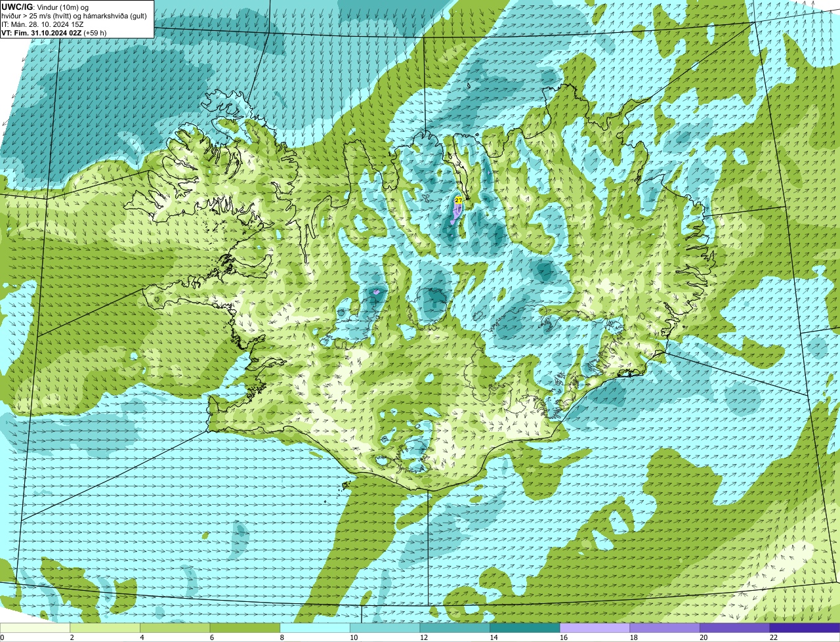
Task: Click the legend scale label '18'
Action: click(x=634, y=637)
